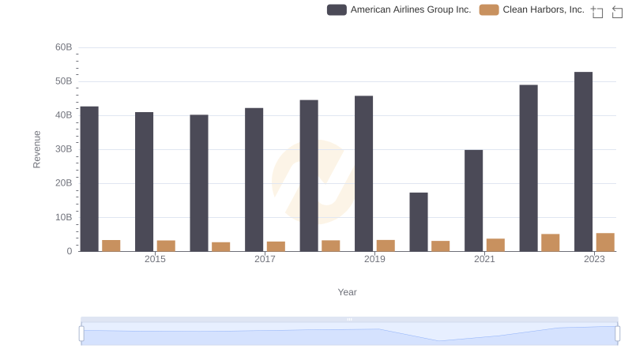Click the Revenue axis title
Image resolution: width=632 pixels, height=364 pixels.
pyautogui.click(x=36, y=149)
